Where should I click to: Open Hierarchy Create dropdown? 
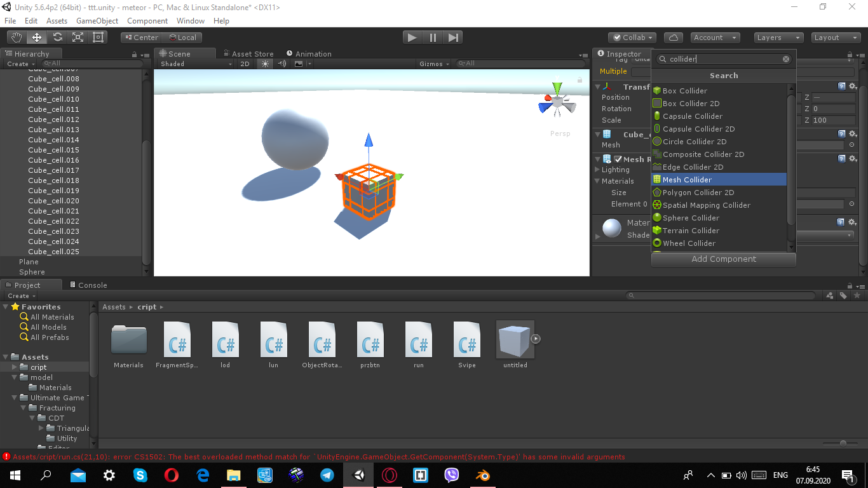click(20, 64)
